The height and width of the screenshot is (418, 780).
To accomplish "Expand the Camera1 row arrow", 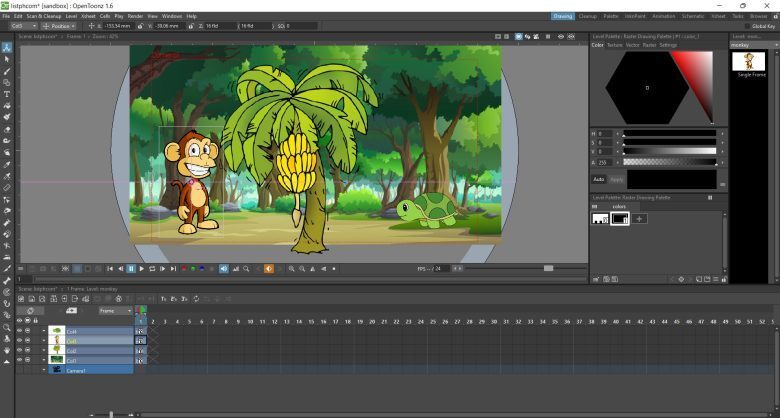I will click(44, 370).
